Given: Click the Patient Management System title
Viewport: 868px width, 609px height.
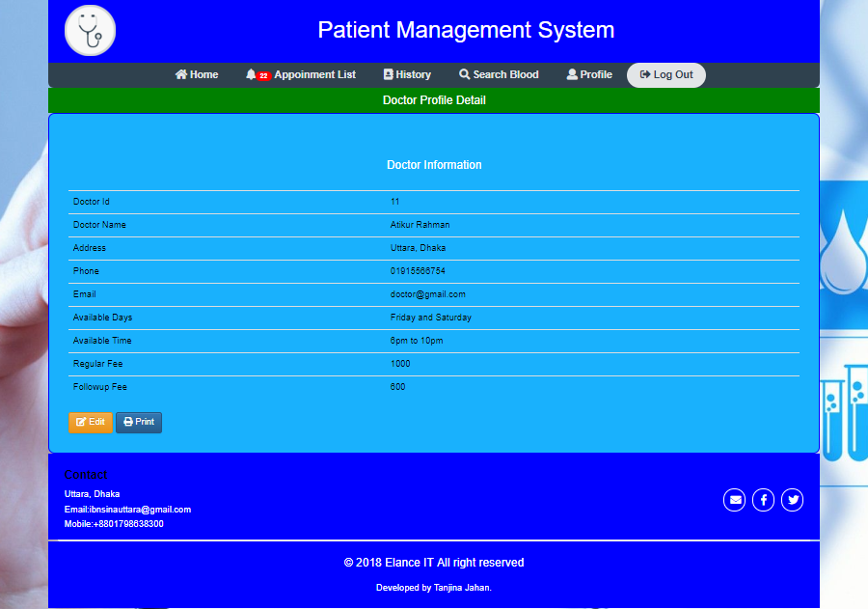Looking at the screenshot, I should (x=466, y=30).
